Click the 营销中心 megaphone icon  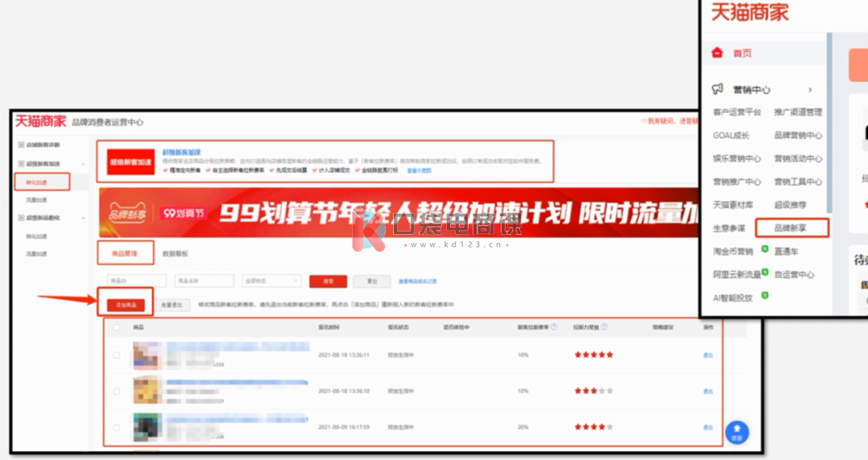tap(718, 88)
